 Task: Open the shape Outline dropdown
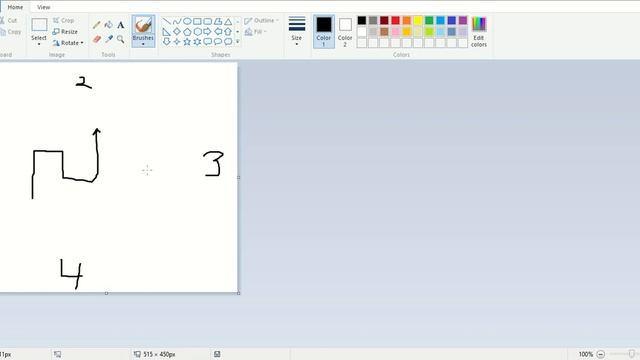261,20
